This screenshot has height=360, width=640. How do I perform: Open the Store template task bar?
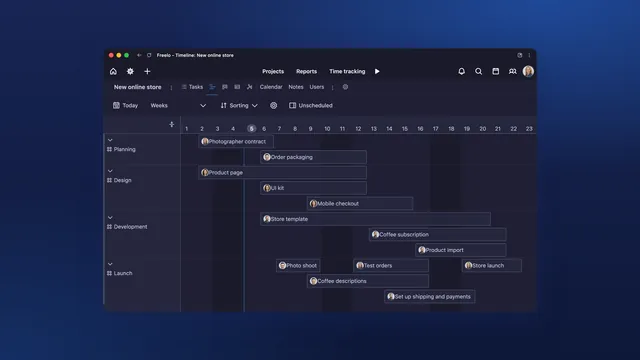click(x=376, y=219)
